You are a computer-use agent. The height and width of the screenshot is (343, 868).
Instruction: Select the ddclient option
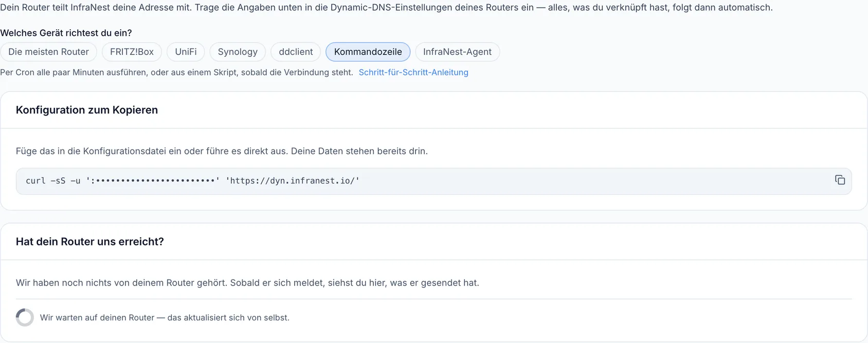tap(296, 52)
